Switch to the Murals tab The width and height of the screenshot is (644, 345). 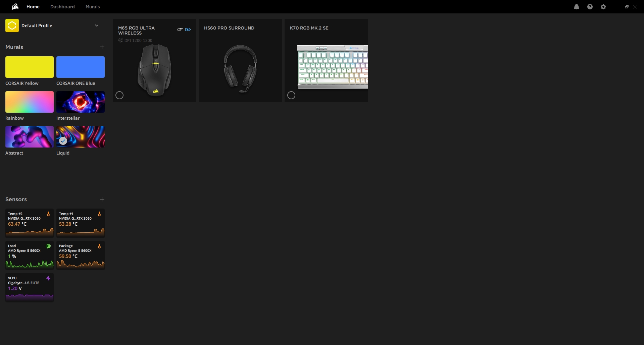93,7
